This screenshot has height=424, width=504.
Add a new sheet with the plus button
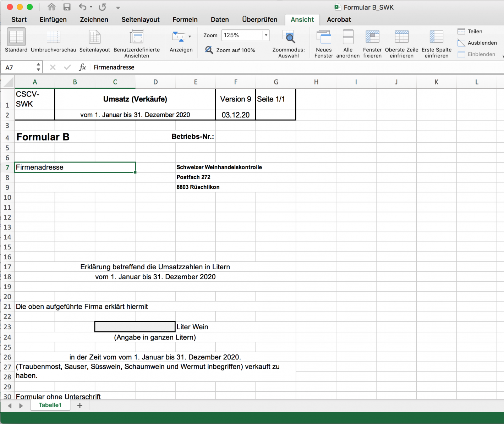(x=80, y=405)
